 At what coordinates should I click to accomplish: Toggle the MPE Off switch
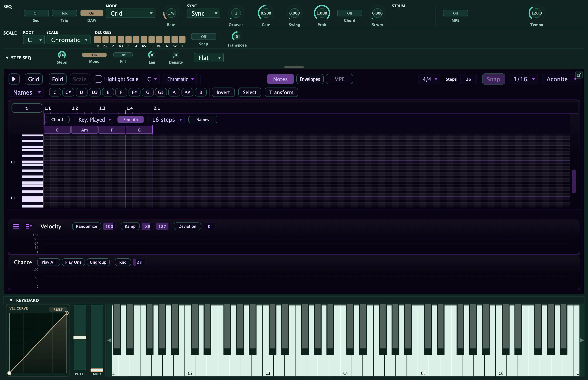click(x=455, y=13)
